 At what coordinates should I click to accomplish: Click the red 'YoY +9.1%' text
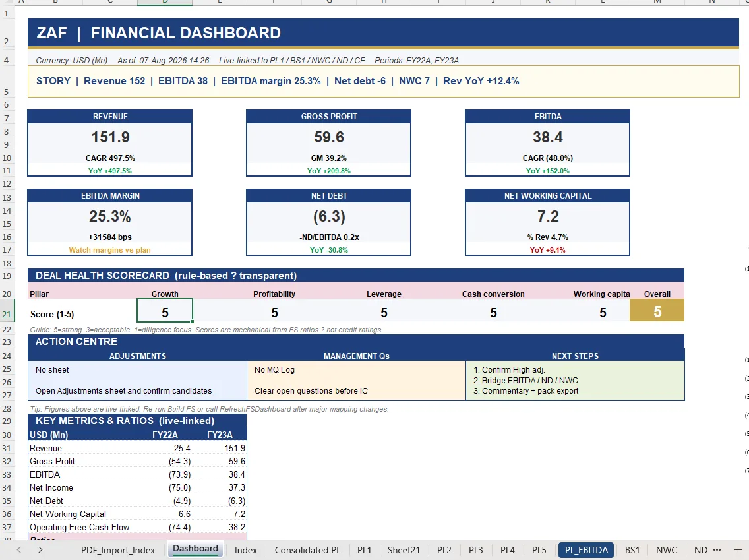click(x=547, y=250)
